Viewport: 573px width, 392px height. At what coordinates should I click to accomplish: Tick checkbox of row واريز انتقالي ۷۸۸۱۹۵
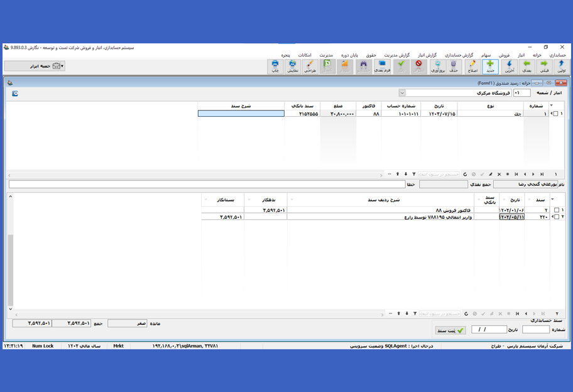pyautogui.click(x=557, y=217)
